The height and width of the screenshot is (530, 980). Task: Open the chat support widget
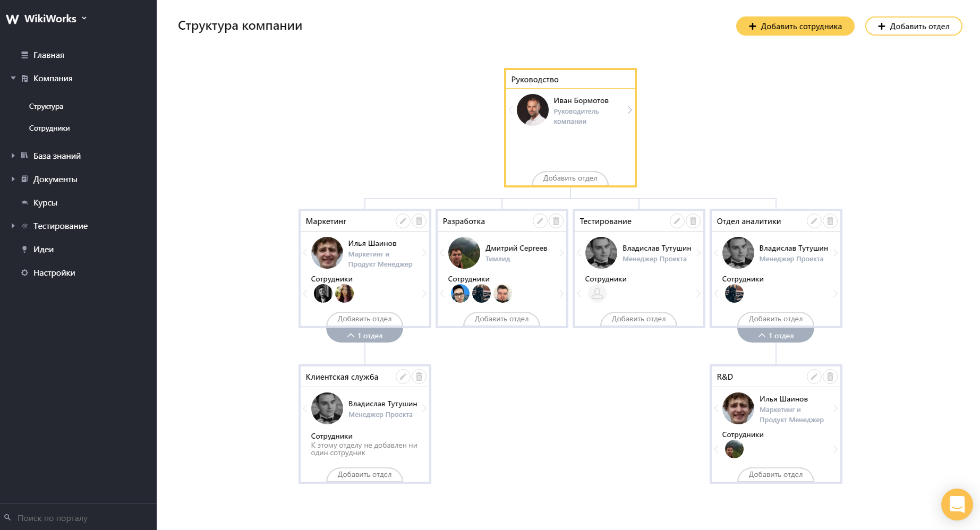[957, 504]
